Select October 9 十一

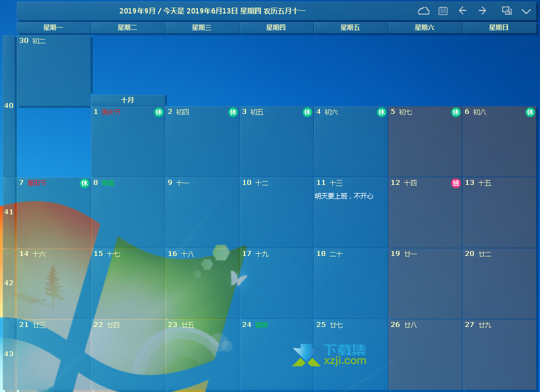pyautogui.click(x=203, y=213)
